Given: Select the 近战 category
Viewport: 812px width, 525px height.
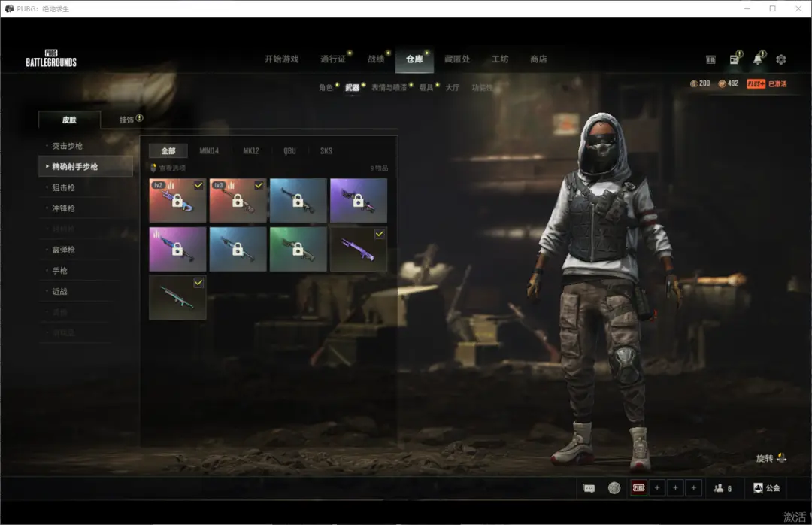Looking at the screenshot, I should click(60, 291).
